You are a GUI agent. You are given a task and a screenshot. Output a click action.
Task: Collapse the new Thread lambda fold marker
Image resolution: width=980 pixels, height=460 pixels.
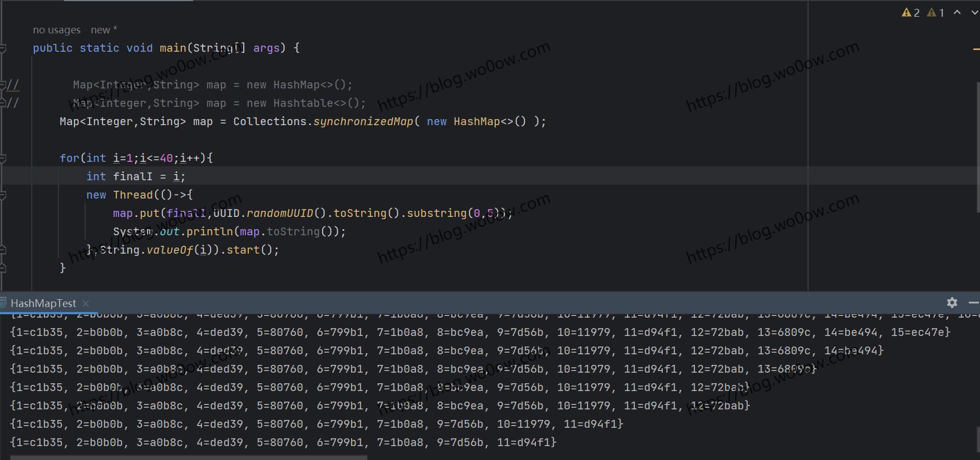[x=3, y=195]
